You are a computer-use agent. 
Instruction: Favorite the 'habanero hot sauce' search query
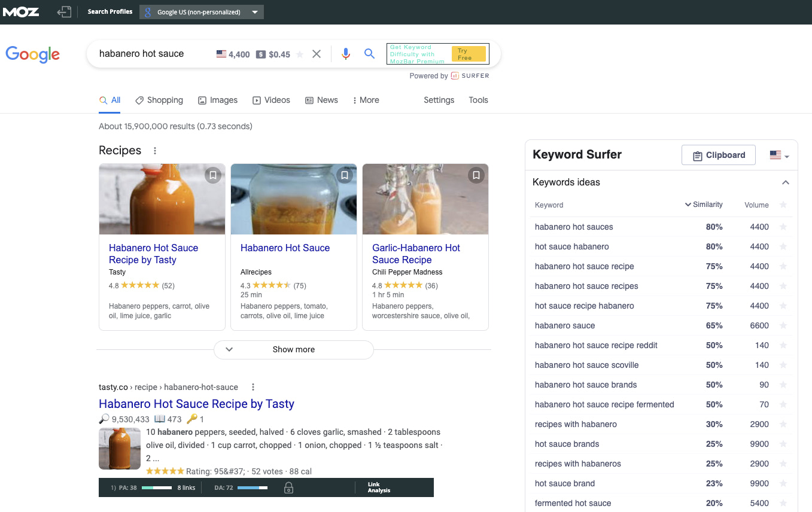click(x=299, y=53)
